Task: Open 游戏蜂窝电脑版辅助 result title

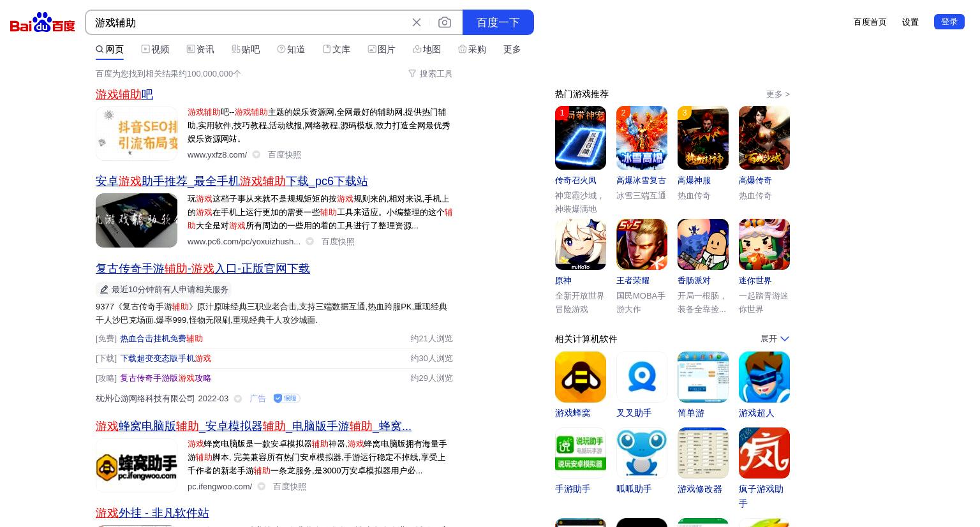Action: (253, 426)
